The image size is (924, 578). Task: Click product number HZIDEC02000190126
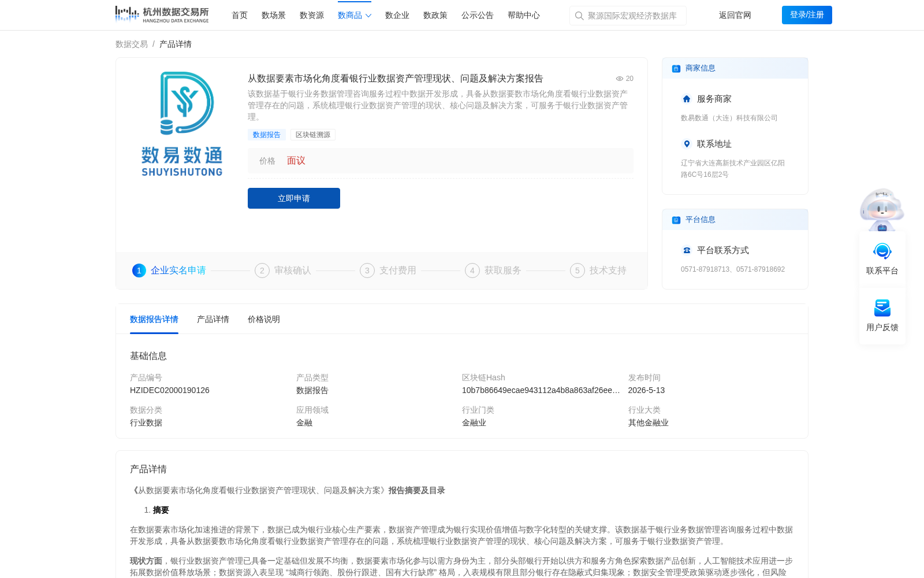coord(170,390)
